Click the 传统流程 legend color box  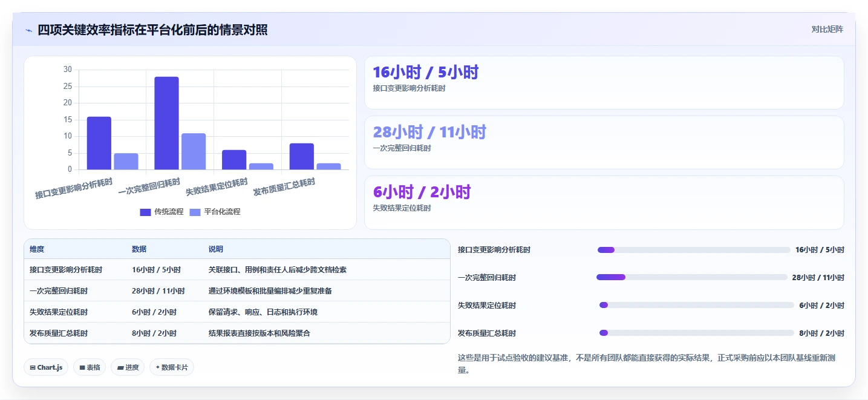click(x=145, y=212)
